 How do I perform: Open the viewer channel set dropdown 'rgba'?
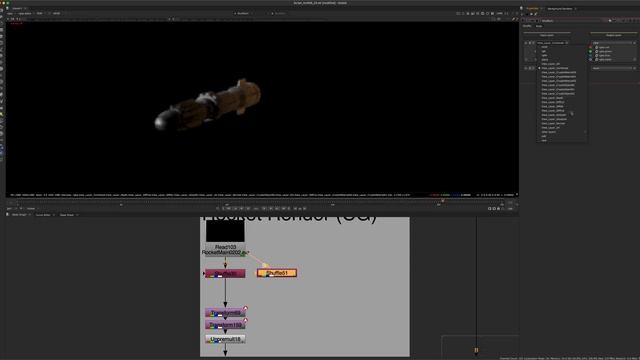click(10, 13)
